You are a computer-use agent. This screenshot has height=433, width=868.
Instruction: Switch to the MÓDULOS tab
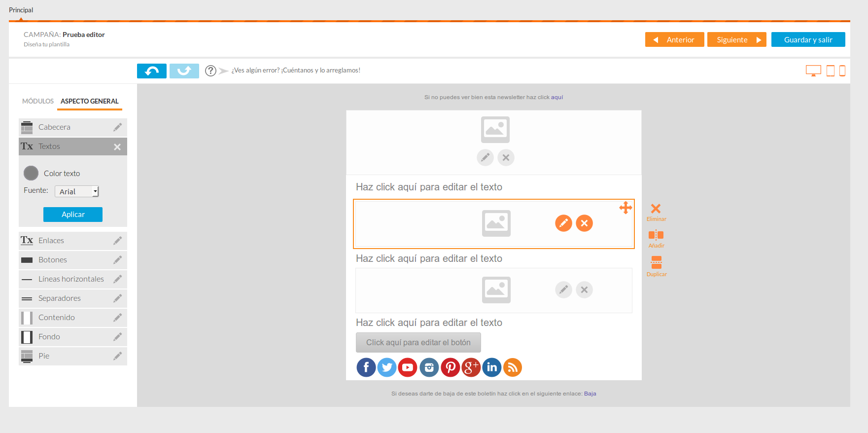click(x=38, y=101)
